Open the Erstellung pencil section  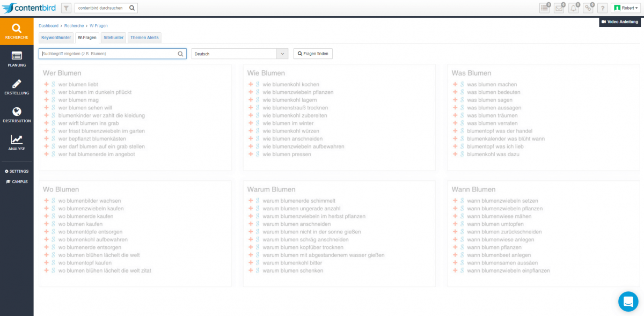point(17,87)
